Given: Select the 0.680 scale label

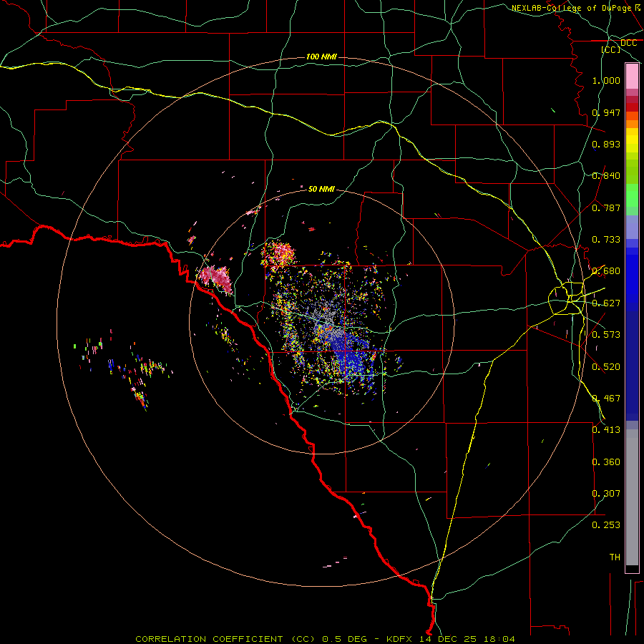Looking at the screenshot, I should pos(606,271).
